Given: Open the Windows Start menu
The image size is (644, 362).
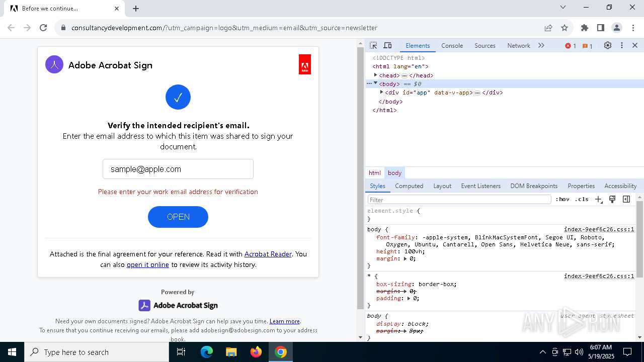Looking at the screenshot, I should click(12, 352).
